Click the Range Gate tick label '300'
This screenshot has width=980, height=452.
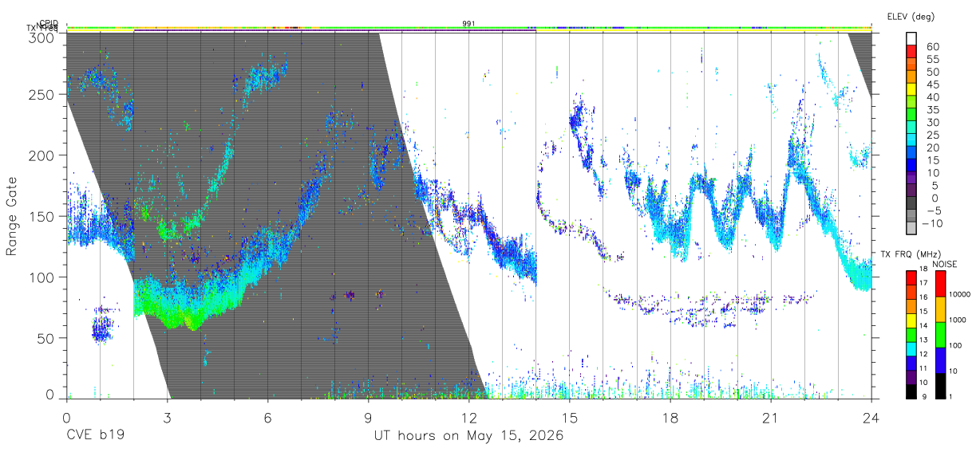click(x=41, y=37)
